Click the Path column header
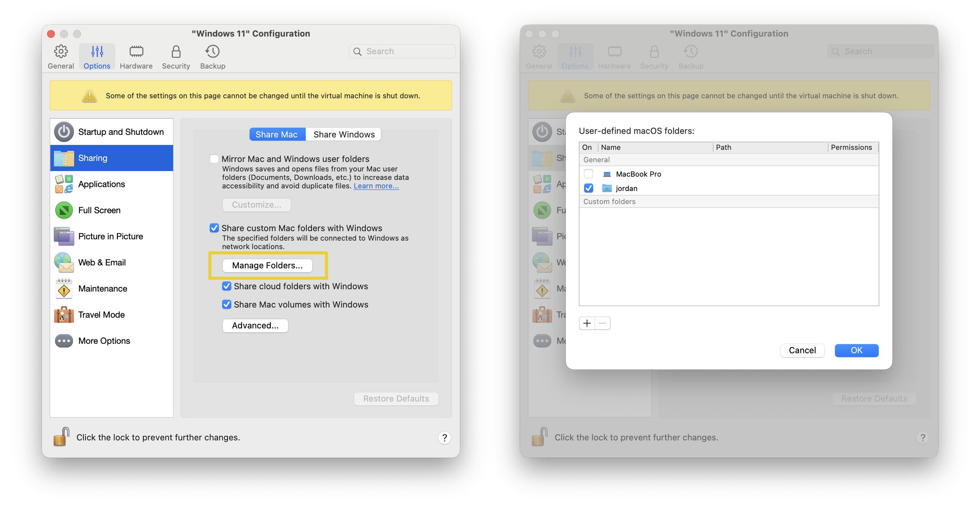980x506 pixels. 770,147
